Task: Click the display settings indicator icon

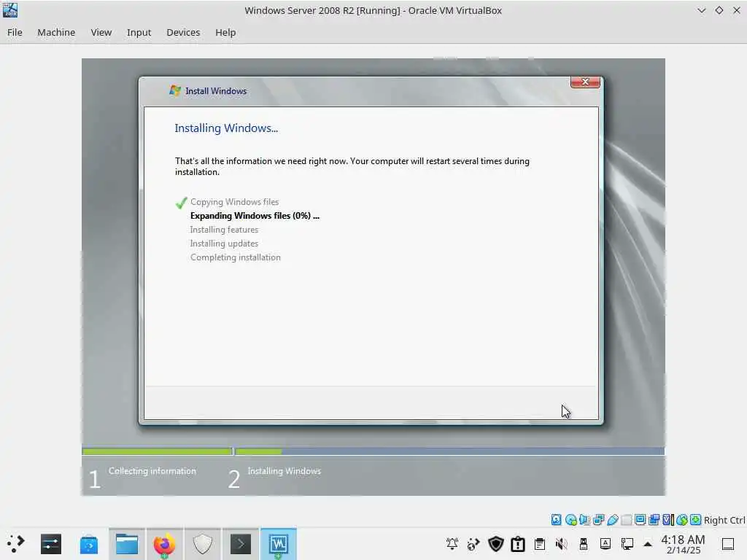Action: click(x=640, y=519)
